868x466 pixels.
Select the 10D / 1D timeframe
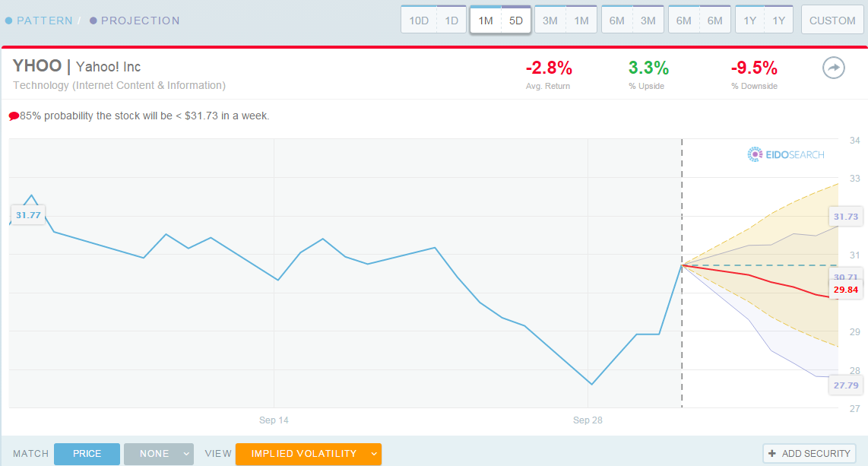click(x=433, y=21)
